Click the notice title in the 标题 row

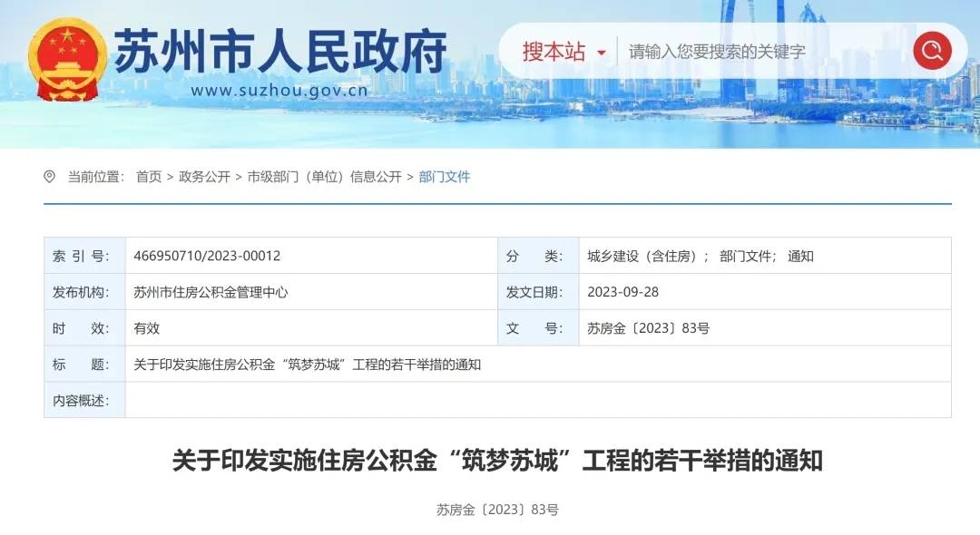tap(307, 365)
